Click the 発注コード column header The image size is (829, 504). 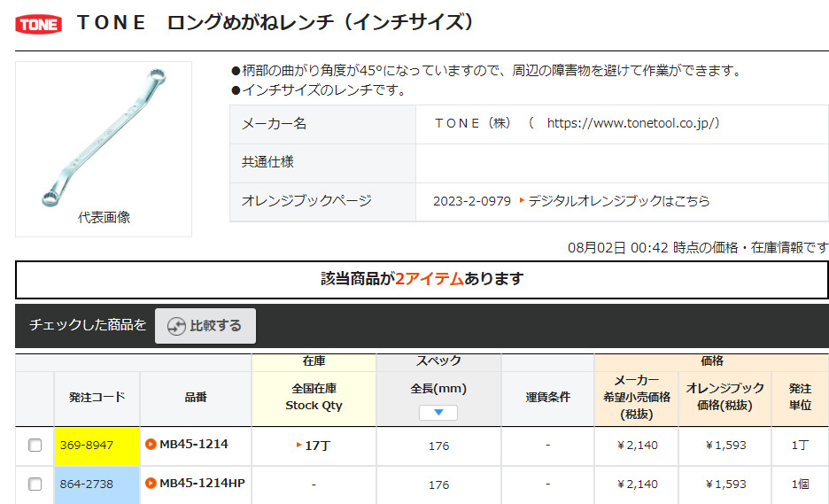97,398
